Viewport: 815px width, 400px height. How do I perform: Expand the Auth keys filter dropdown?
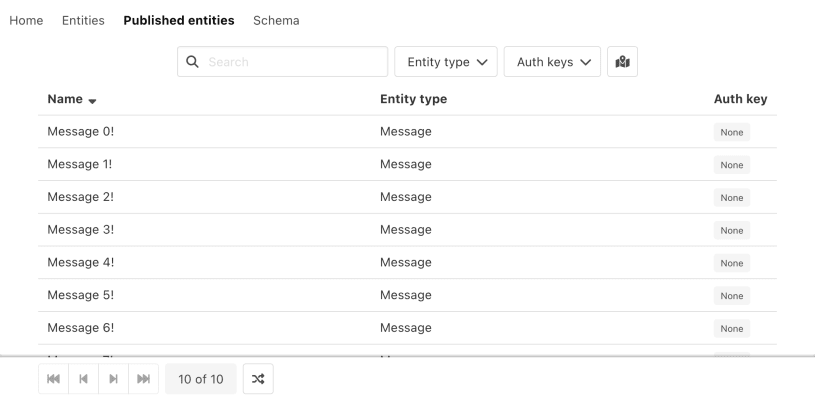click(x=552, y=62)
